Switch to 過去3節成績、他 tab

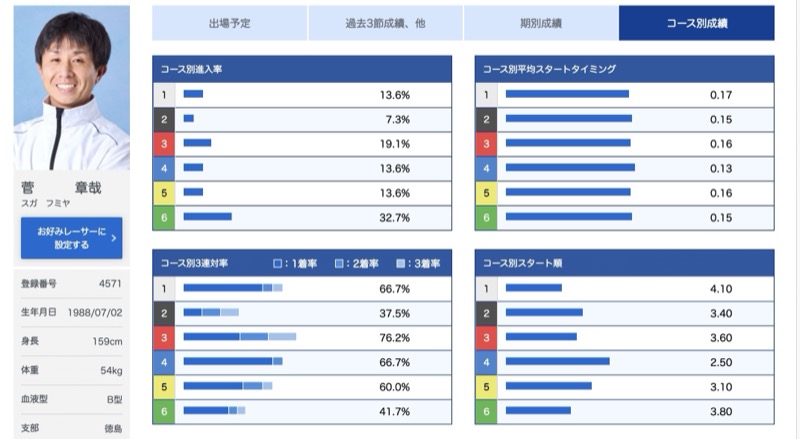coord(385,22)
